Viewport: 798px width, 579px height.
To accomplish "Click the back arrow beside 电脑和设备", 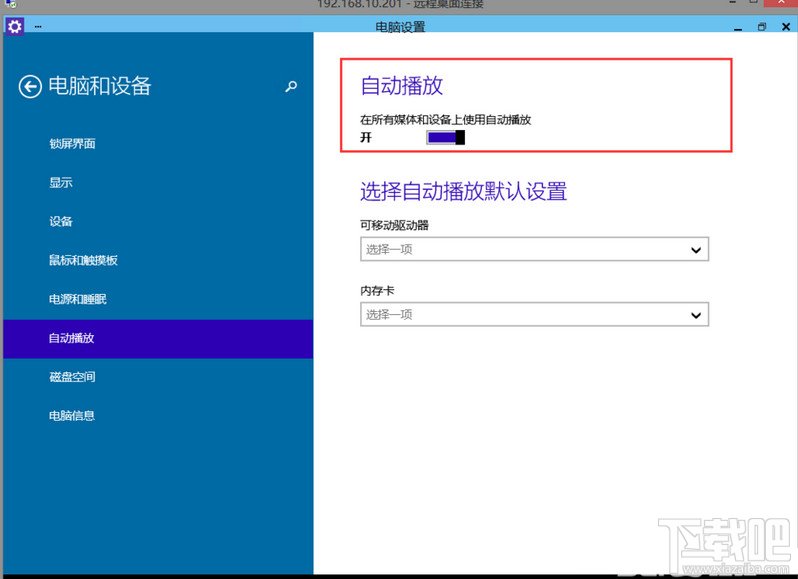I will (30, 87).
